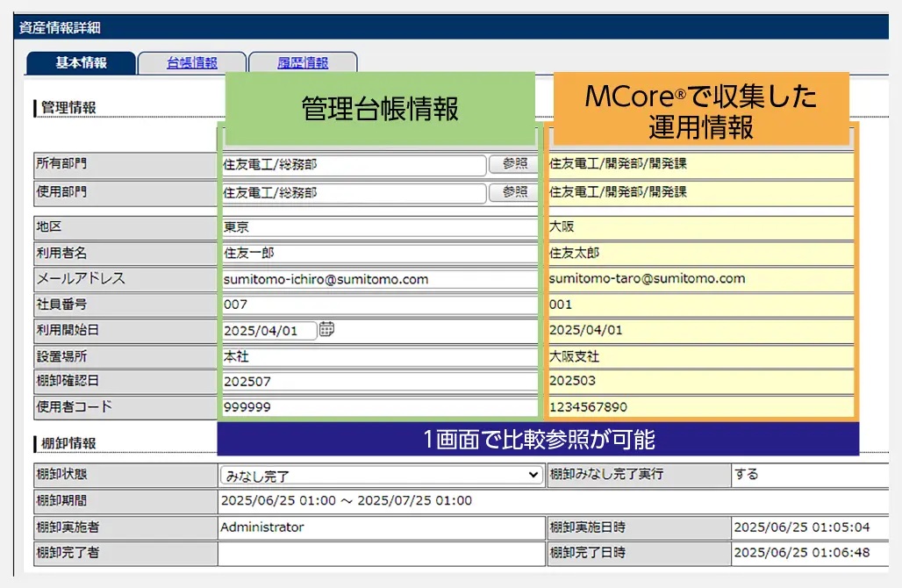Viewport: 902px width, 588px height.
Task: Select the collected 地区 value 大阪
Action: pyautogui.click(x=562, y=226)
